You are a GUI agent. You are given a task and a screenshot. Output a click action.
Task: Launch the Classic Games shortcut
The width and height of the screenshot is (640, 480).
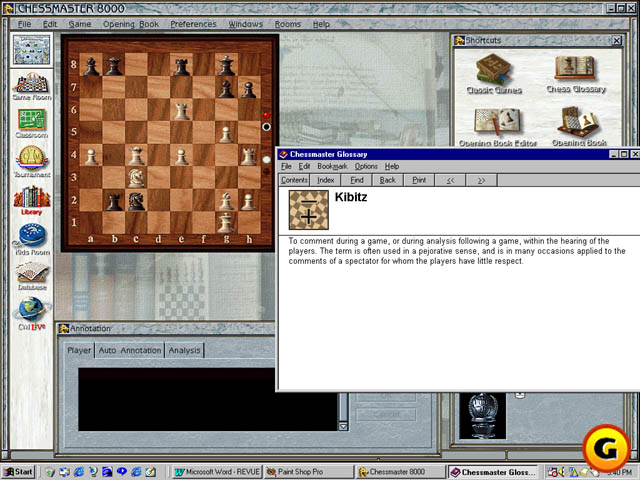pos(493,73)
